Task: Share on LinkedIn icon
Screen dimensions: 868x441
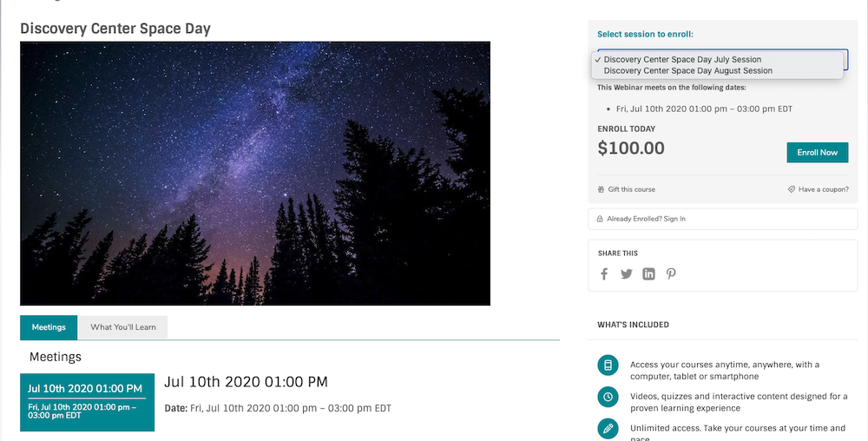Action: click(x=648, y=274)
